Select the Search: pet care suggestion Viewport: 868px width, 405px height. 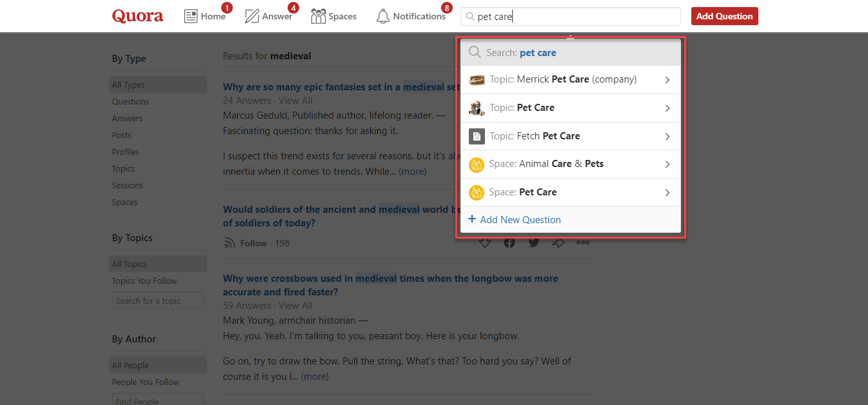pos(571,52)
